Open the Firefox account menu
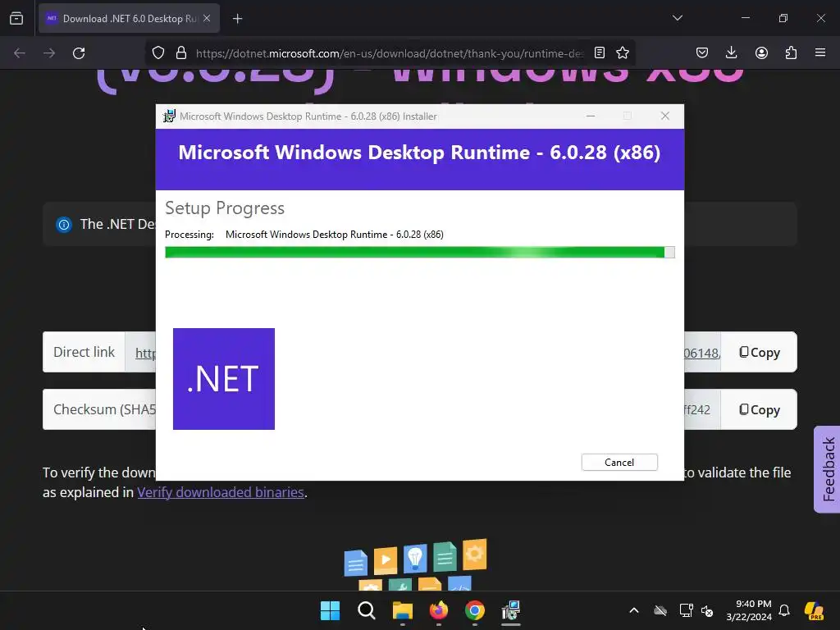Screen dimensions: 840x630 point(761,53)
